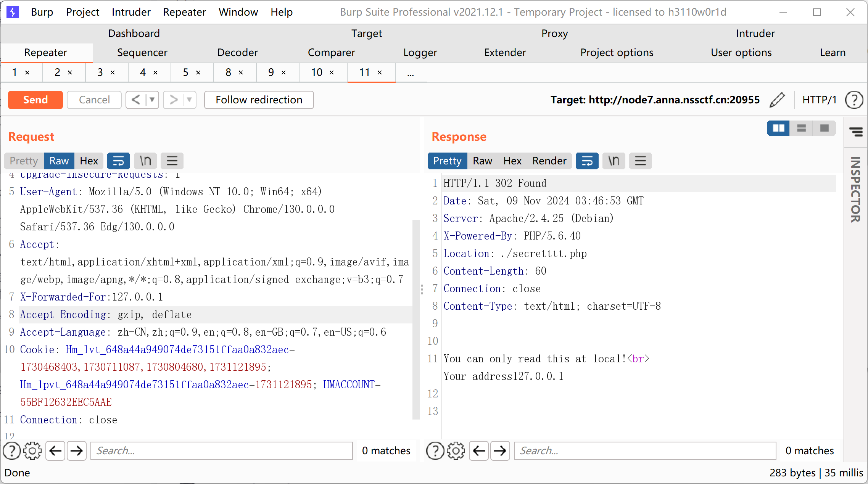
Task: Click the Request/Response panel splitter handle
Action: tap(422, 289)
